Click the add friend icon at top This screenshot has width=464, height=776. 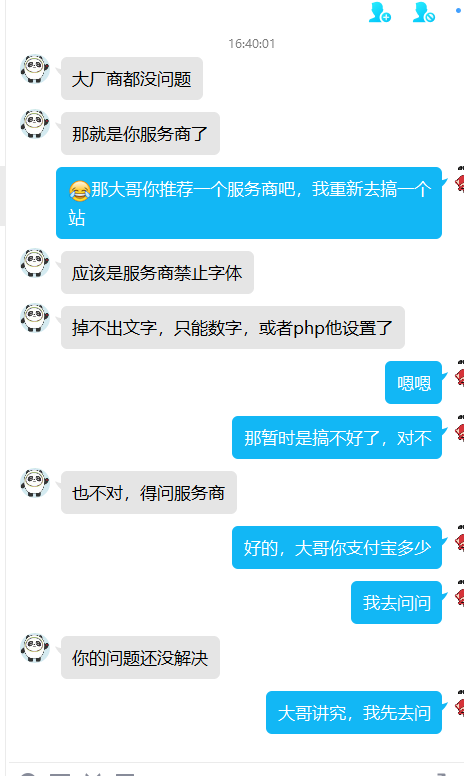click(x=379, y=12)
